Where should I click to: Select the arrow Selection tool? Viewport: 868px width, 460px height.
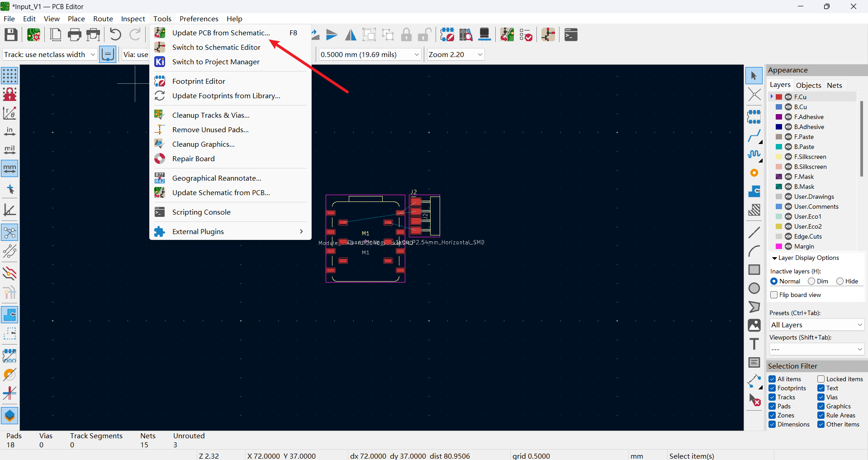(x=754, y=76)
